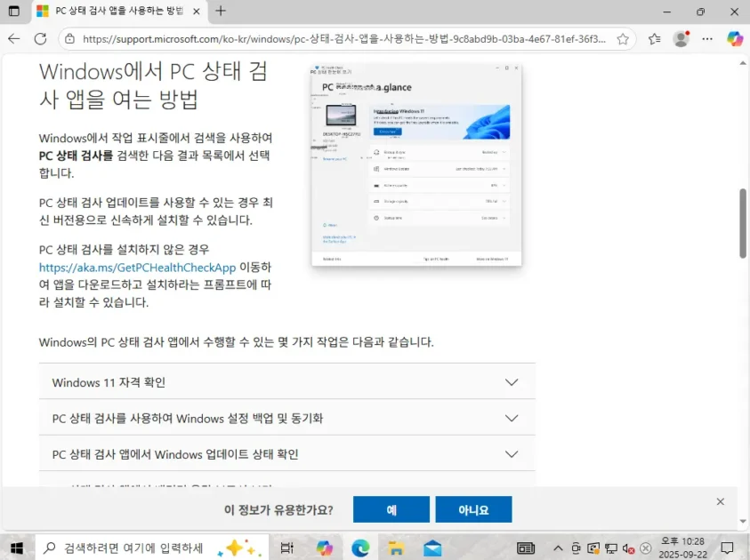Expand the Windows 업데이트 상태 확인 section
This screenshot has height=560, width=750.
(286, 453)
